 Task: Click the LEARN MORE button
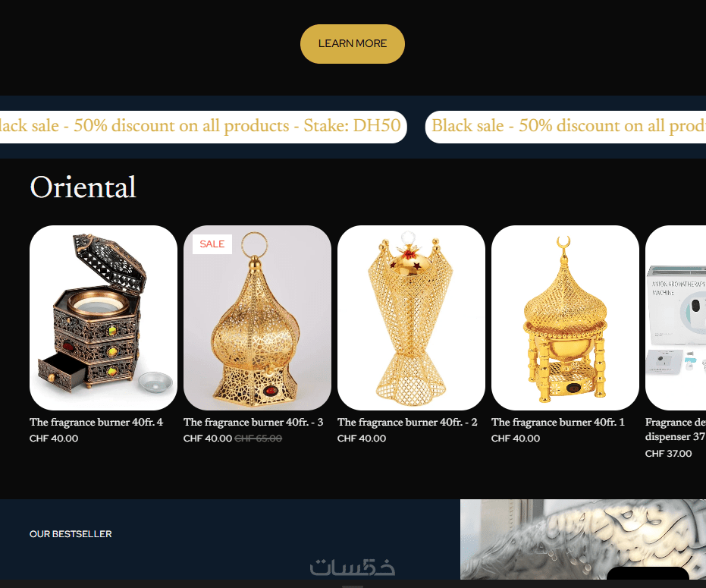coord(352,44)
